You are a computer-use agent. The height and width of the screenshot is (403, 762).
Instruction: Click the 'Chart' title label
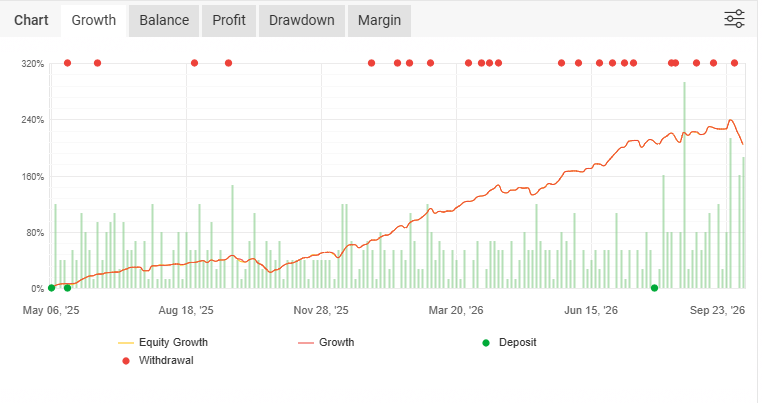tap(31, 20)
